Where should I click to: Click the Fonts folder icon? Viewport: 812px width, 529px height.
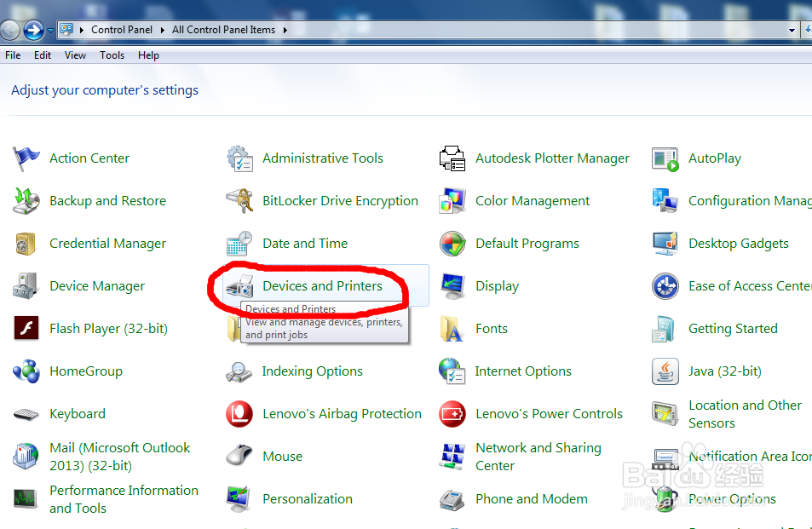(451, 329)
